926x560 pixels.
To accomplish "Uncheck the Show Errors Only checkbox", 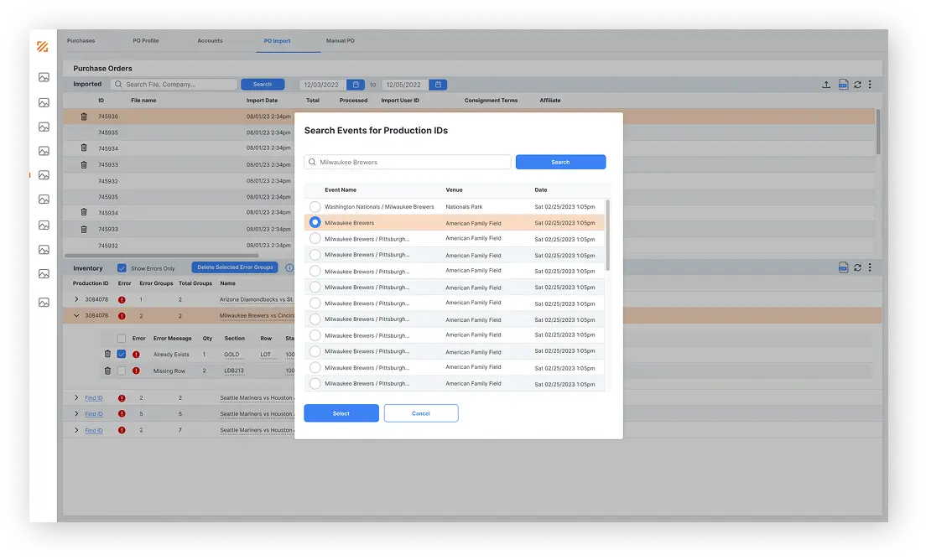I will point(122,268).
